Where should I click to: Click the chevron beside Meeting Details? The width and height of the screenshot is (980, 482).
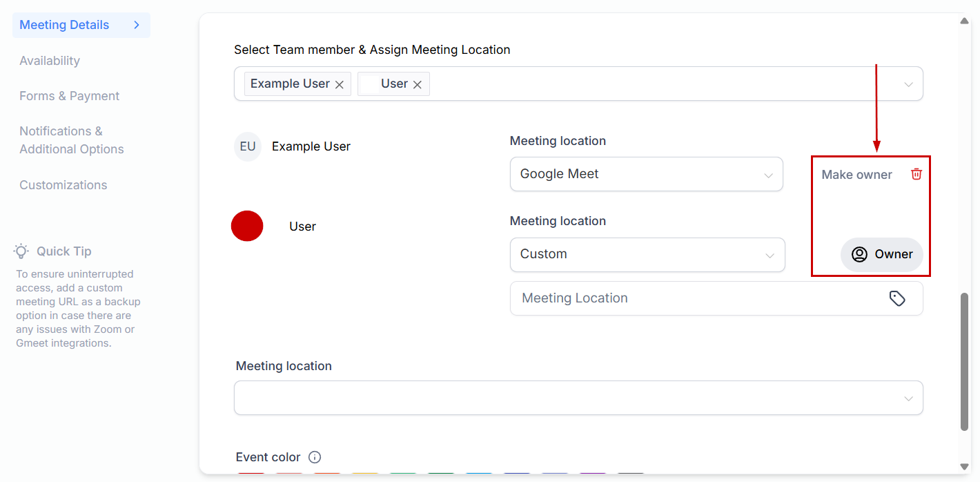[x=137, y=25]
